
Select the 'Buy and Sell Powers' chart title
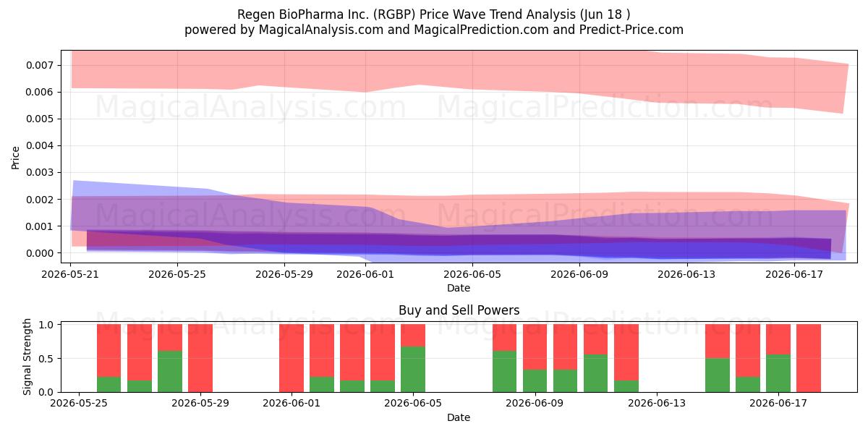coord(459,310)
